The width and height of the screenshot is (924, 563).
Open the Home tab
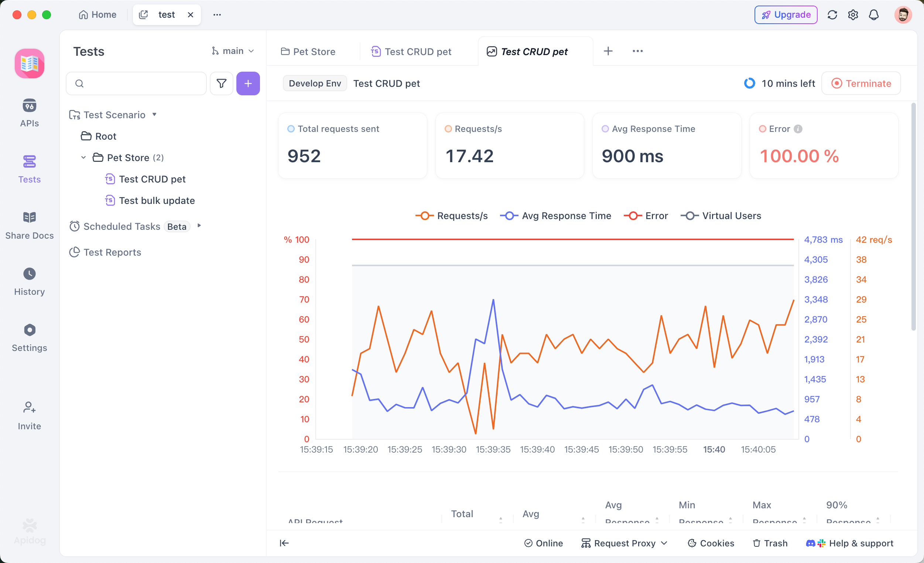coord(97,15)
